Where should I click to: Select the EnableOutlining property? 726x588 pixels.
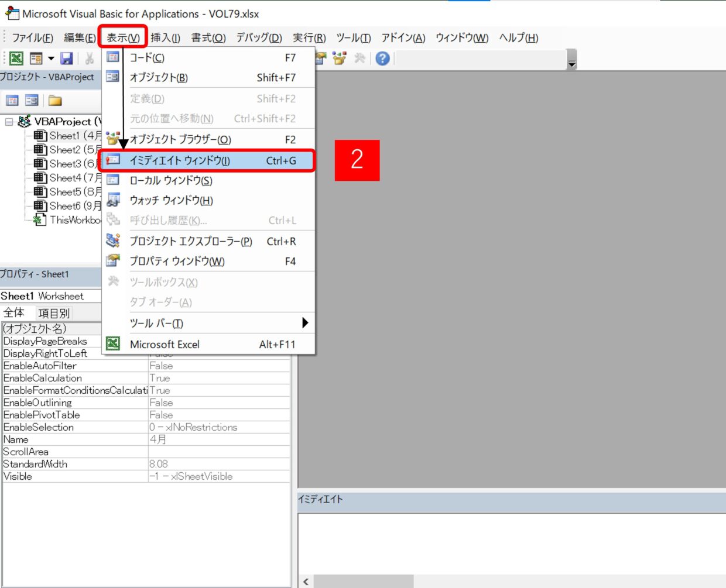tap(75, 403)
